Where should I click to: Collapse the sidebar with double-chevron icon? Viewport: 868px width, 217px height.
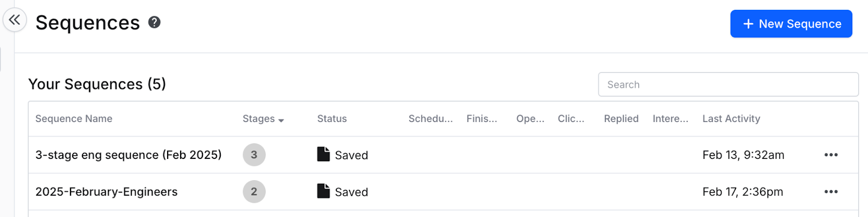tap(15, 21)
